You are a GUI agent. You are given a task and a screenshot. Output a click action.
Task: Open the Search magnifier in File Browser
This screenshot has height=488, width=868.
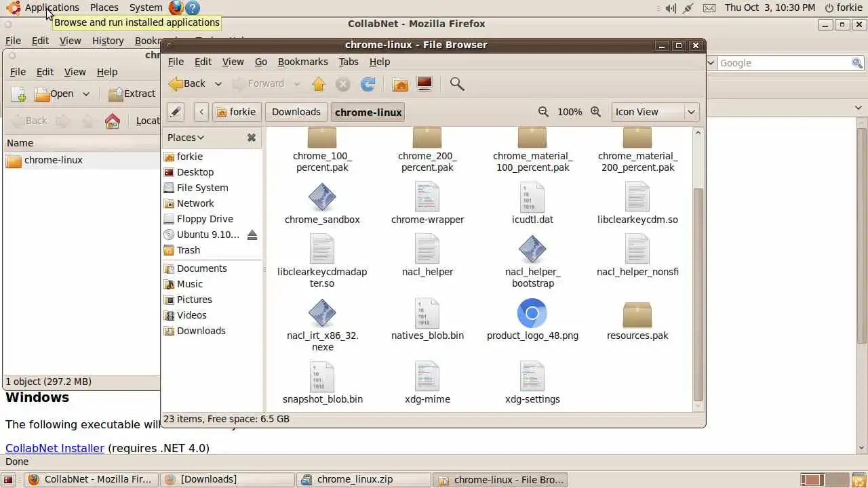457,84
